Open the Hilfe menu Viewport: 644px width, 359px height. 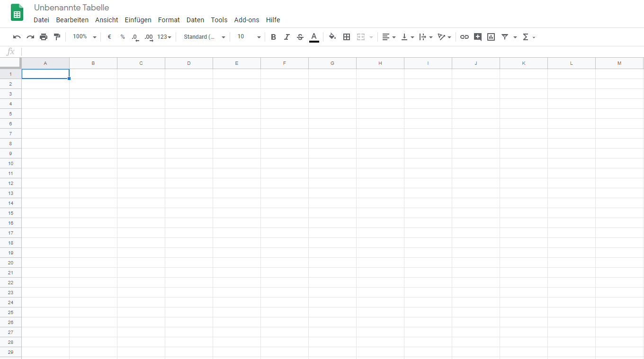click(273, 20)
